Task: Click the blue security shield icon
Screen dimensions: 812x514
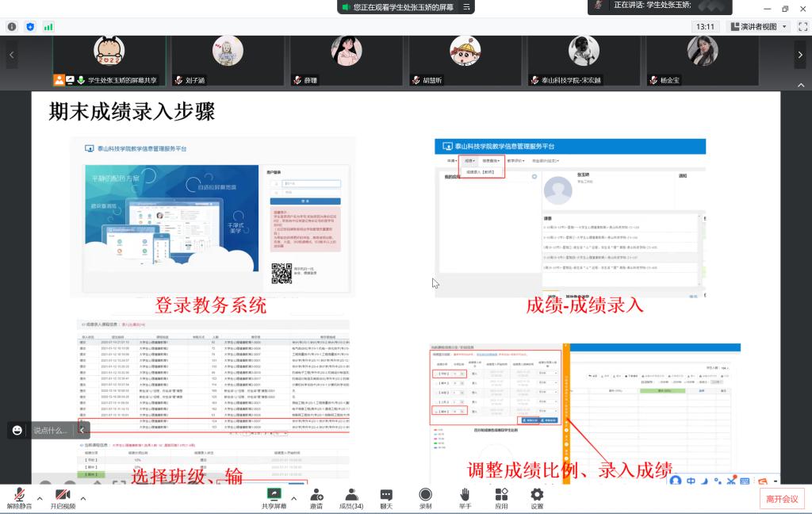Action: pyautogui.click(x=30, y=26)
